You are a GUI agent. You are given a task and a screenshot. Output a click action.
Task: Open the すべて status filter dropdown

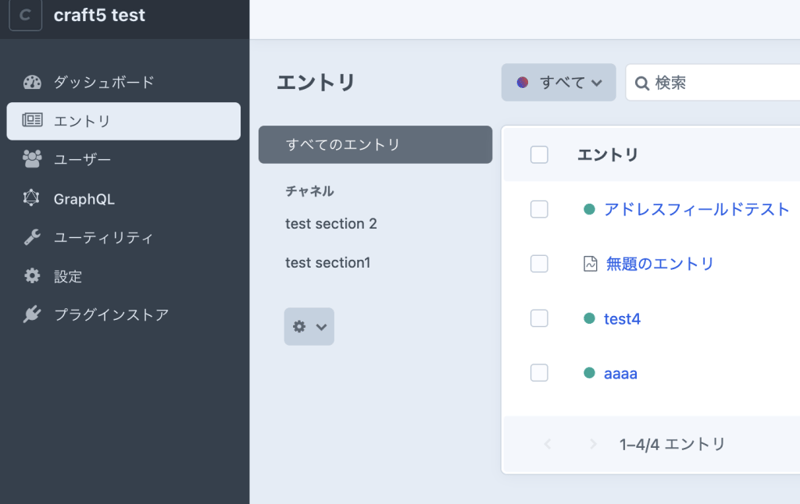coord(559,82)
